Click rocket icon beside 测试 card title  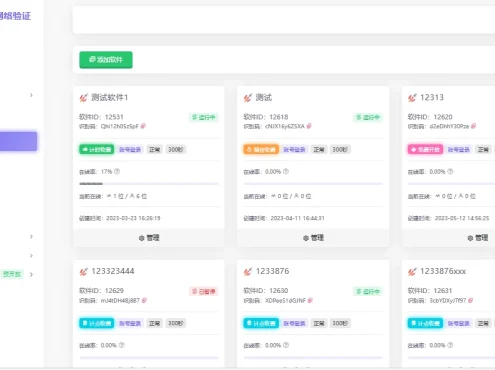248,98
